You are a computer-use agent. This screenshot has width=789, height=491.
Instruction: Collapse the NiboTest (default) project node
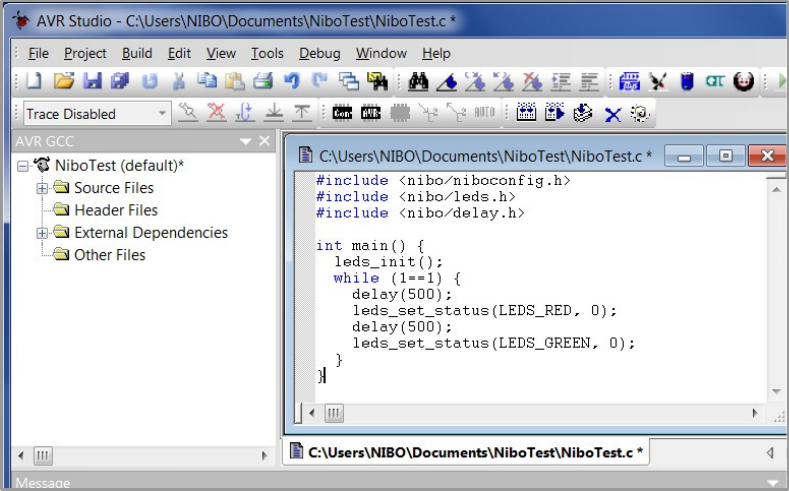[23, 165]
